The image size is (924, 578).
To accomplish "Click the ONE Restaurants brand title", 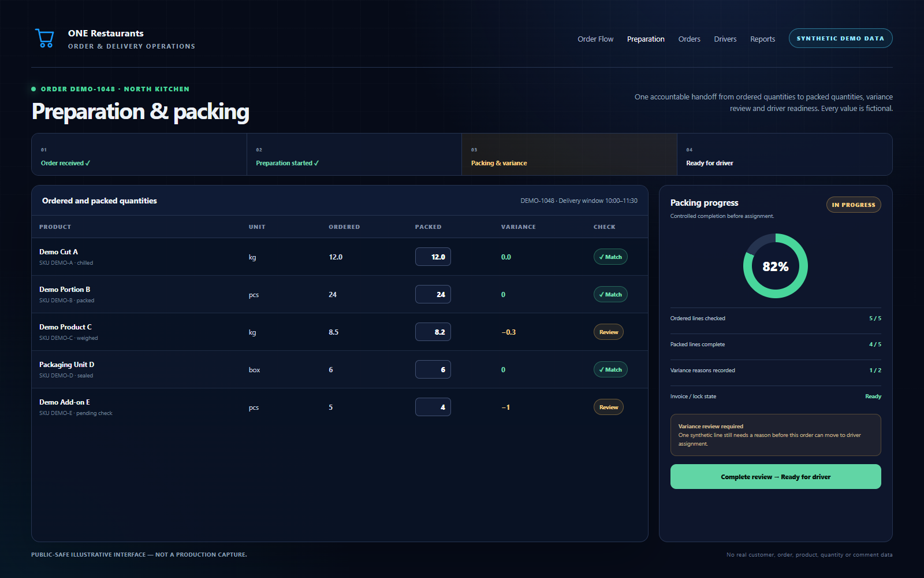I will [x=106, y=34].
